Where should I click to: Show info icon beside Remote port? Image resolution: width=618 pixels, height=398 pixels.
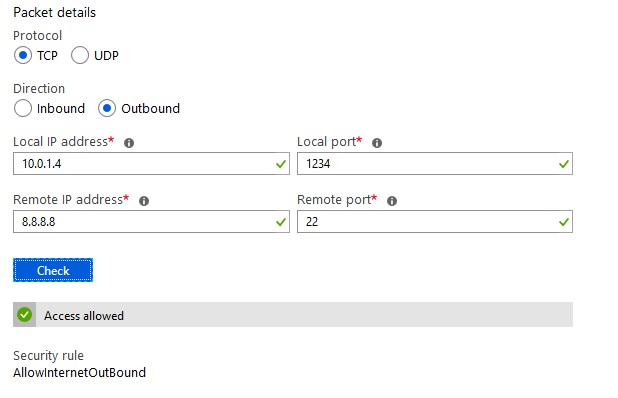(392, 201)
